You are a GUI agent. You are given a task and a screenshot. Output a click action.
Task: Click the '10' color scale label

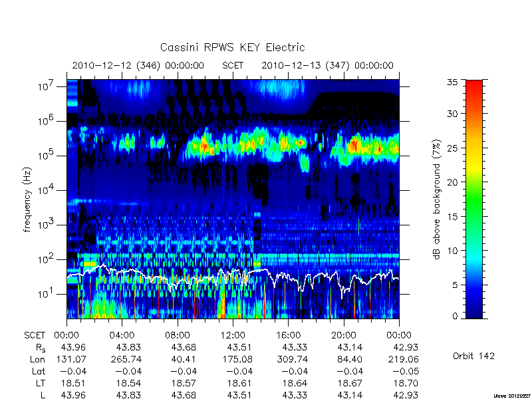point(452,251)
